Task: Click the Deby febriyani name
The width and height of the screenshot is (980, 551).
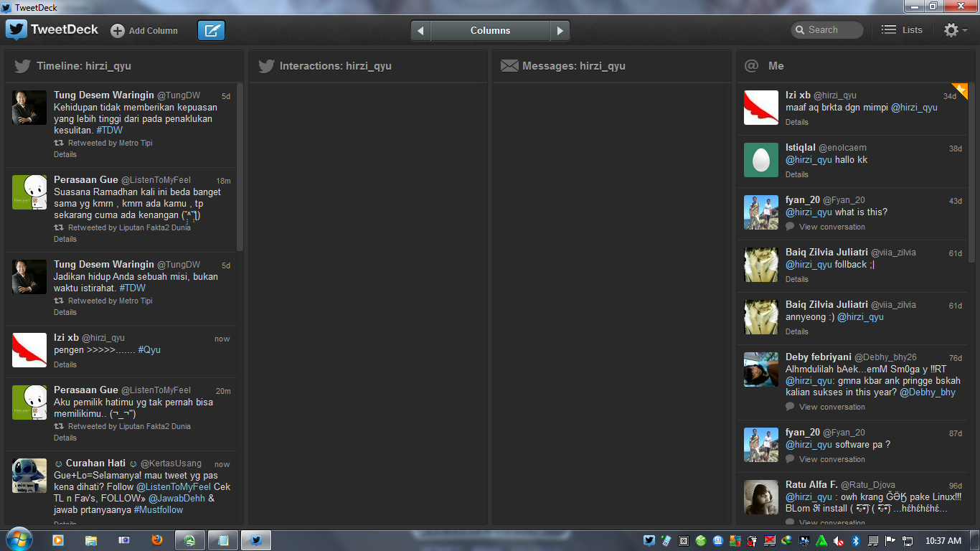Action: (819, 357)
